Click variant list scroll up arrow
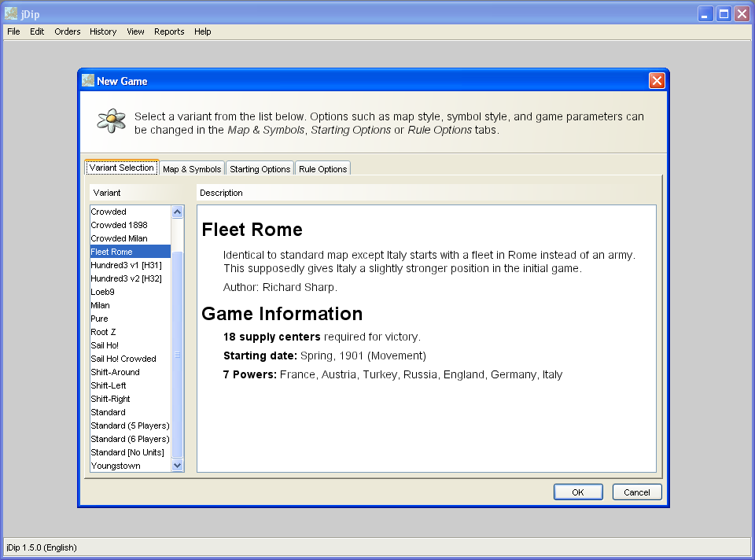The image size is (755, 560). coord(177,212)
